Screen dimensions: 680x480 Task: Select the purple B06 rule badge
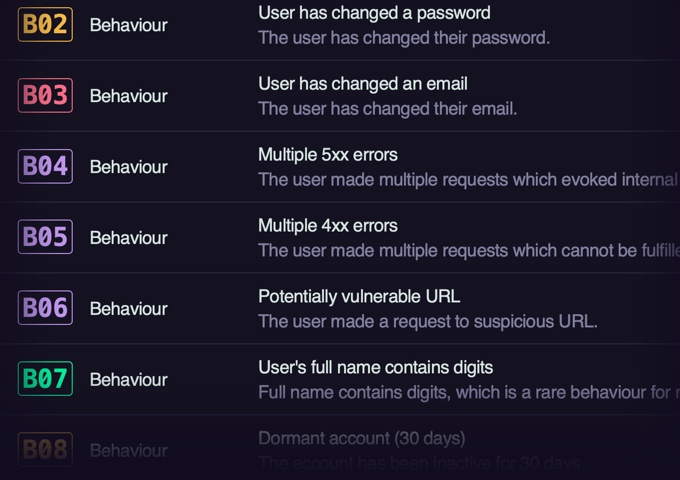point(45,308)
